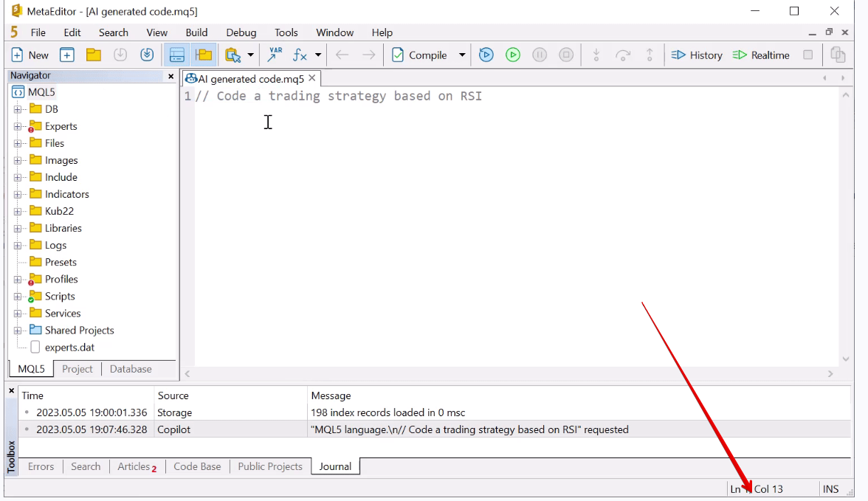Expand the Indicators folder
This screenshot has width=868, height=501.
(18, 194)
